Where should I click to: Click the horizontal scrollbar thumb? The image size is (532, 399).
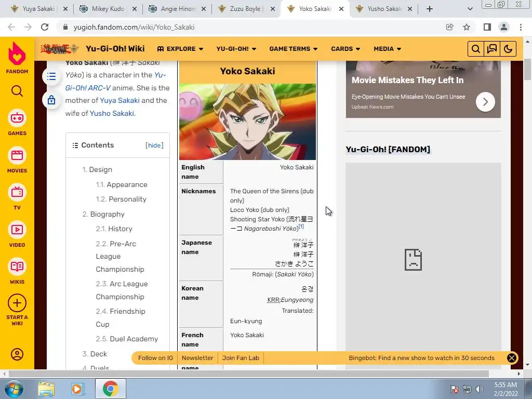pyautogui.click(x=249, y=374)
